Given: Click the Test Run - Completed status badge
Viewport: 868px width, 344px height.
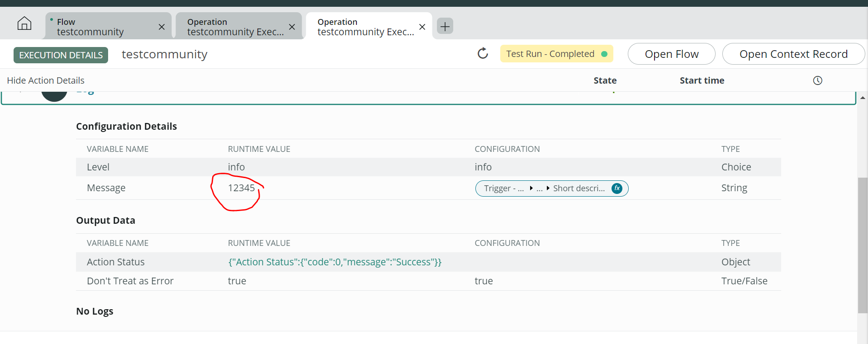Looking at the screenshot, I should click(556, 54).
